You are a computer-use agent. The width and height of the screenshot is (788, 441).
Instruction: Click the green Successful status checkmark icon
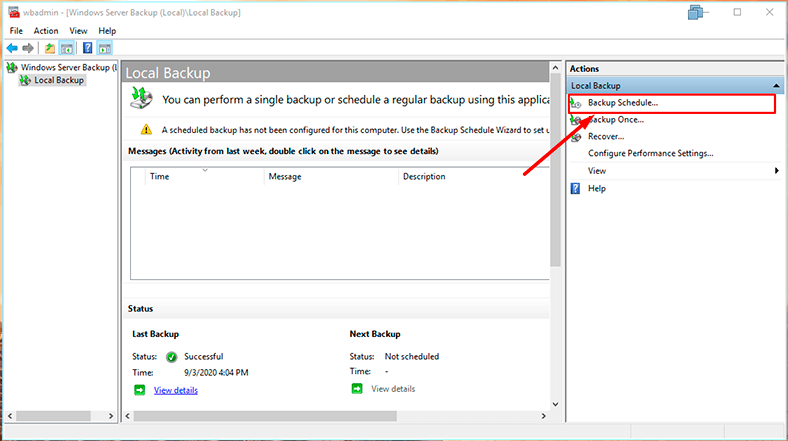coord(171,357)
